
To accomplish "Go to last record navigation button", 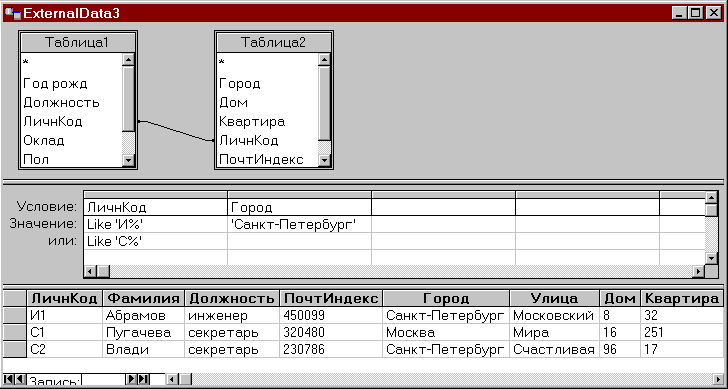I will click(x=143, y=379).
